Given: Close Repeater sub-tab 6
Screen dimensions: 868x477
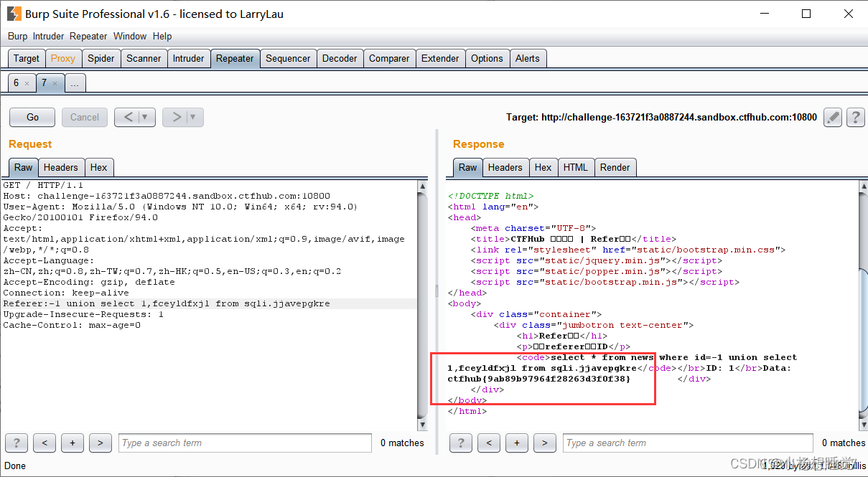Looking at the screenshot, I should 27,84.
